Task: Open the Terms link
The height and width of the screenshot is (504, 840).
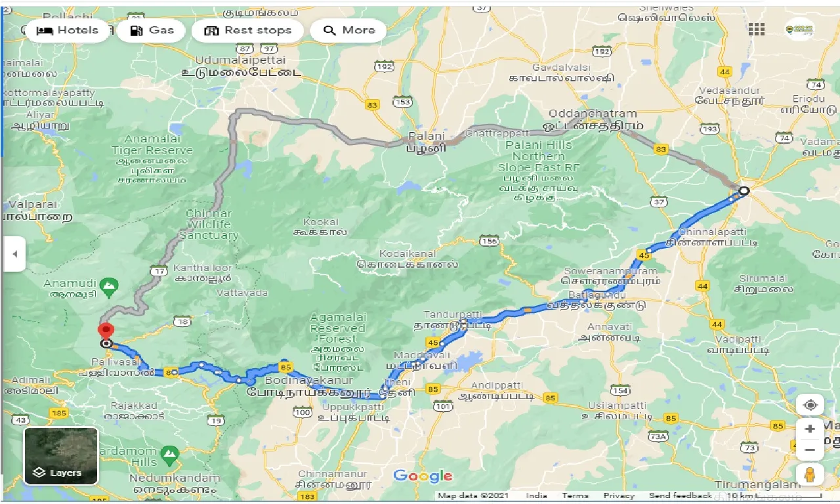Action: click(576, 496)
